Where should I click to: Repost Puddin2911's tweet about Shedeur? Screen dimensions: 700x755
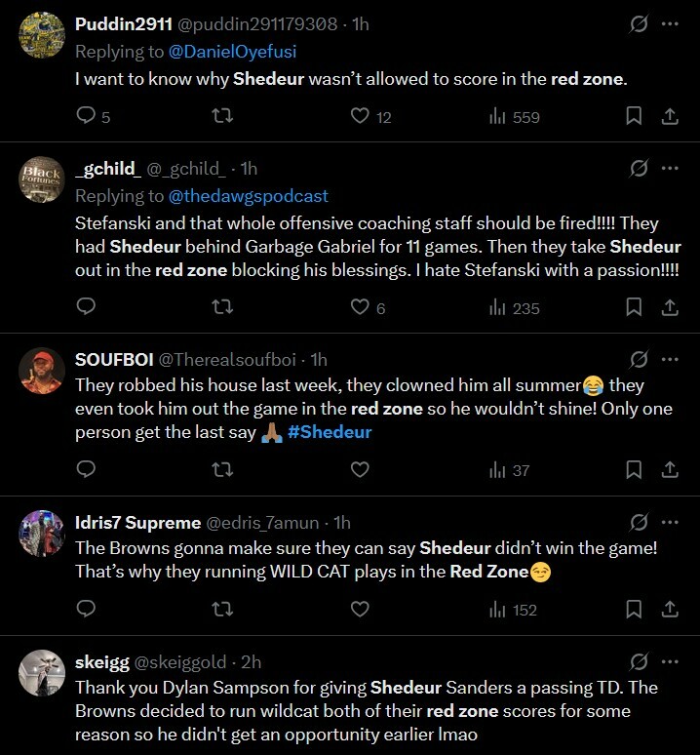point(222,117)
